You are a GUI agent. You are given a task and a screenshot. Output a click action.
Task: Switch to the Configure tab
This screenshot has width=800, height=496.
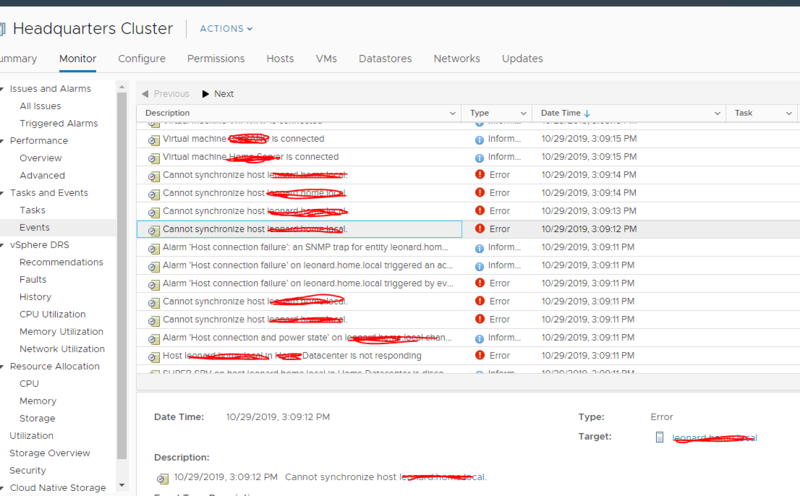click(142, 59)
